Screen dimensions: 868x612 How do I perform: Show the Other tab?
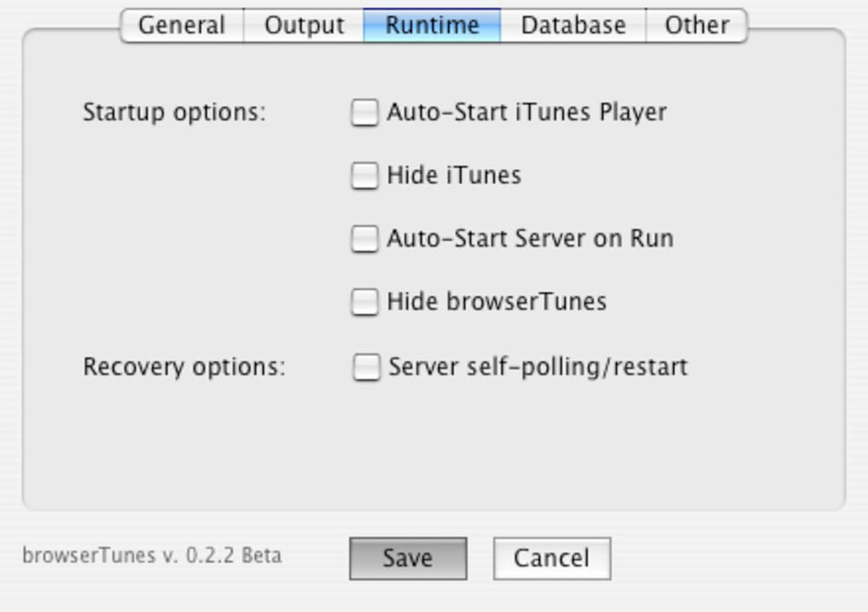tap(696, 26)
